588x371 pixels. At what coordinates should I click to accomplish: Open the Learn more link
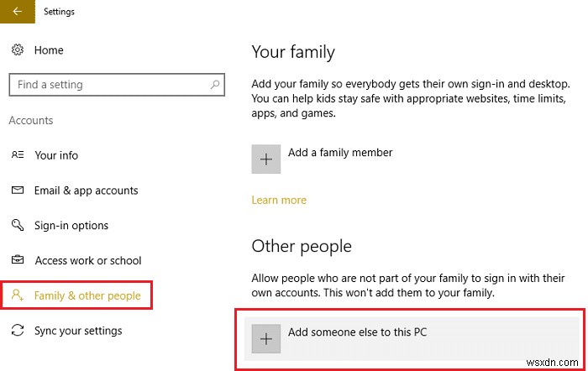(x=279, y=201)
